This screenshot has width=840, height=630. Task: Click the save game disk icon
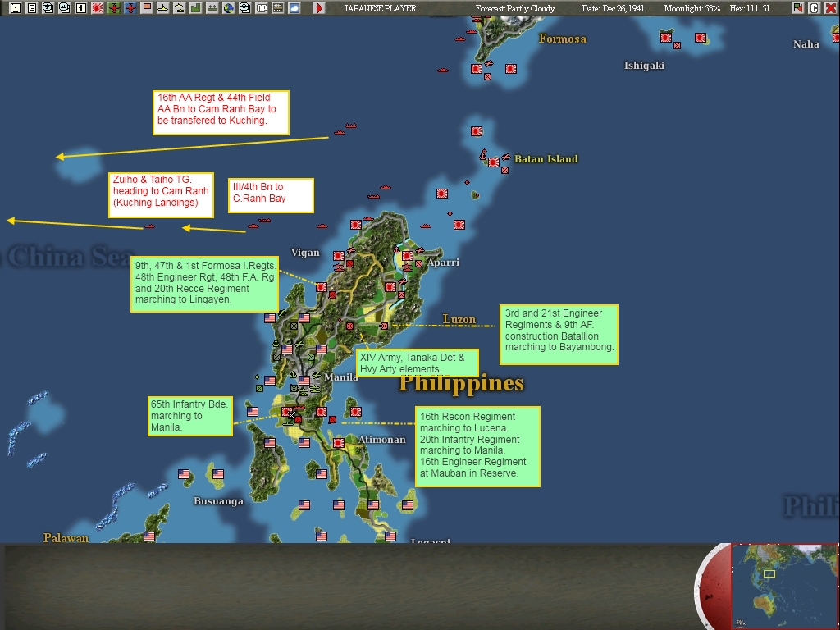(x=16, y=8)
